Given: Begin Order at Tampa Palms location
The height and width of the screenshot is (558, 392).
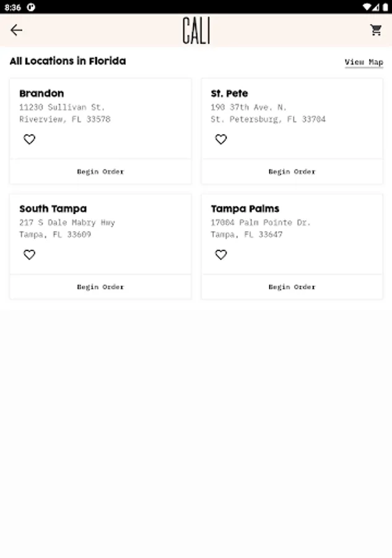Looking at the screenshot, I should [292, 286].
